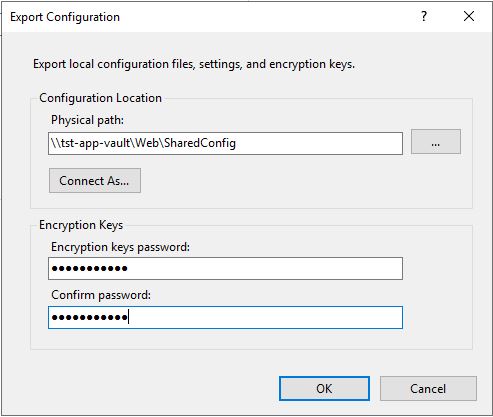Close the Export Configuration dialog
Screen dimensions: 493x417
pyautogui.click(x=469, y=16)
